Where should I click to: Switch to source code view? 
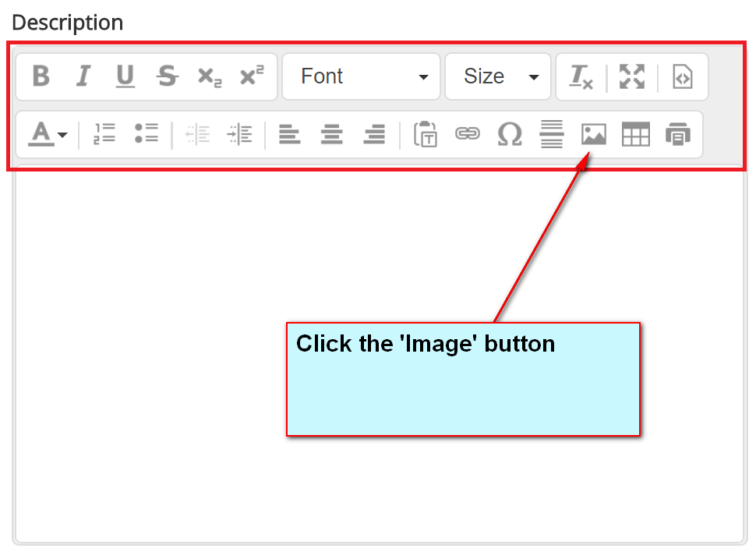pos(682,76)
